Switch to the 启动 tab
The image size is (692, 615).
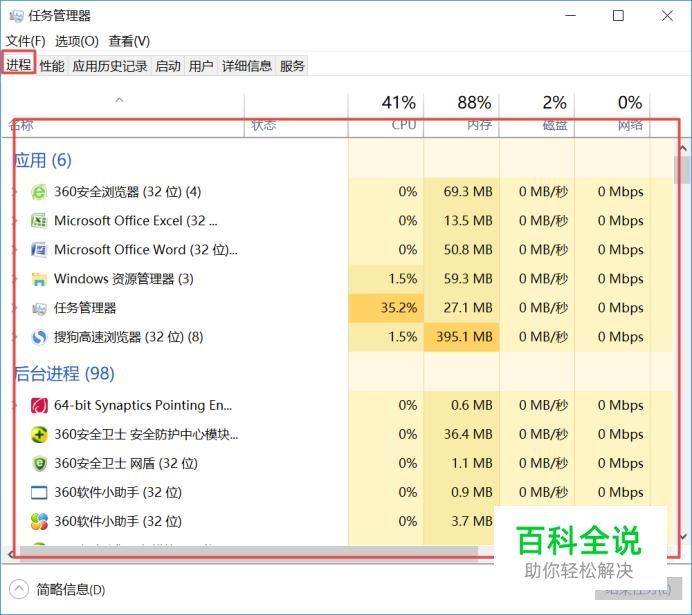point(168,66)
